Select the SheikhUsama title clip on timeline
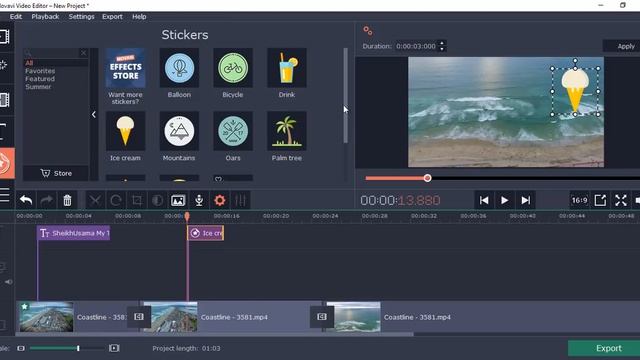 pyautogui.click(x=74, y=233)
